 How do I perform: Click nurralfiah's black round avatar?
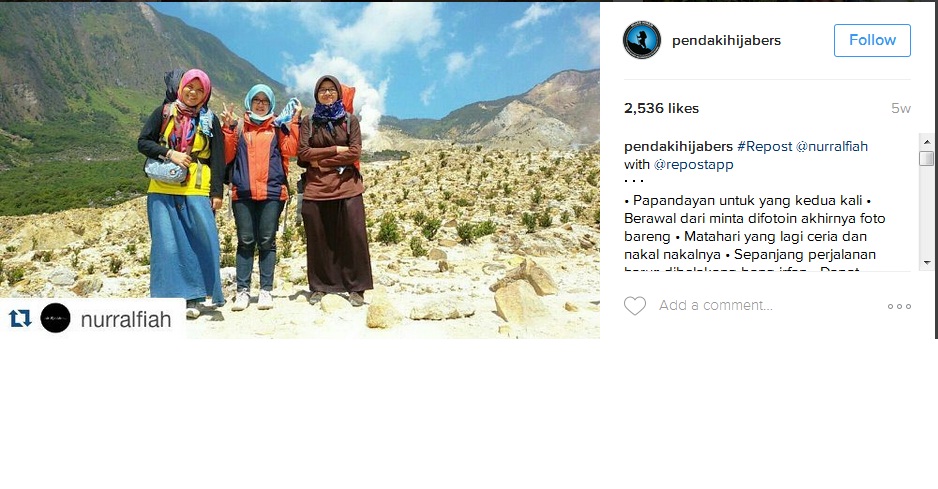(56, 318)
